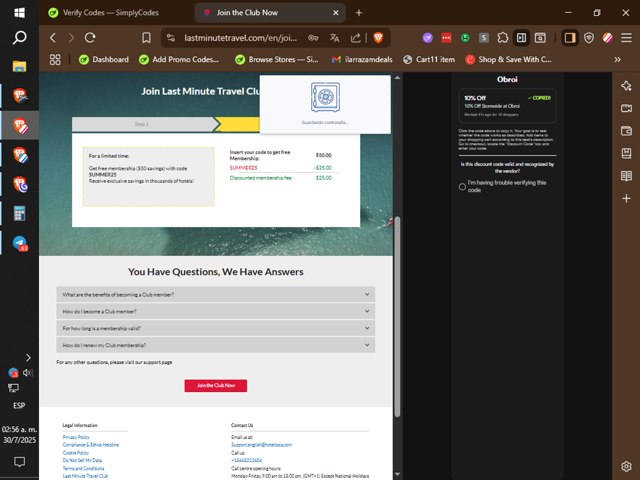Select "I'm having trouble verifying this code" option
The image size is (640, 480).
pyautogui.click(x=462, y=187)
